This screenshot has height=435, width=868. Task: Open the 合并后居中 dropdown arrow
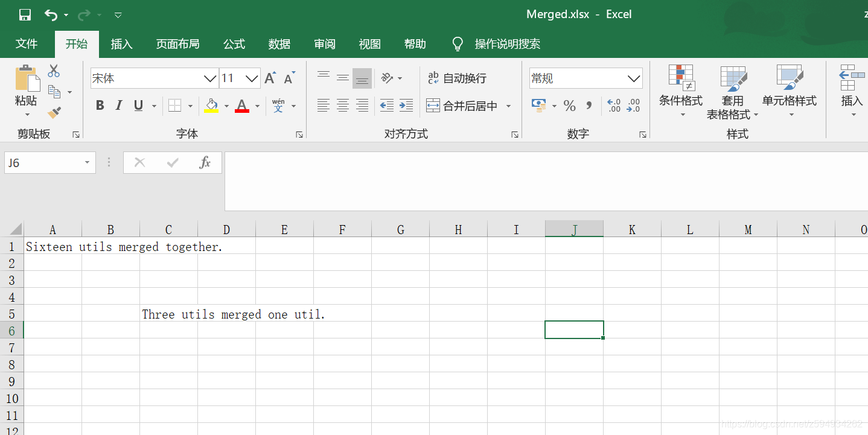(x=508, y=106)
